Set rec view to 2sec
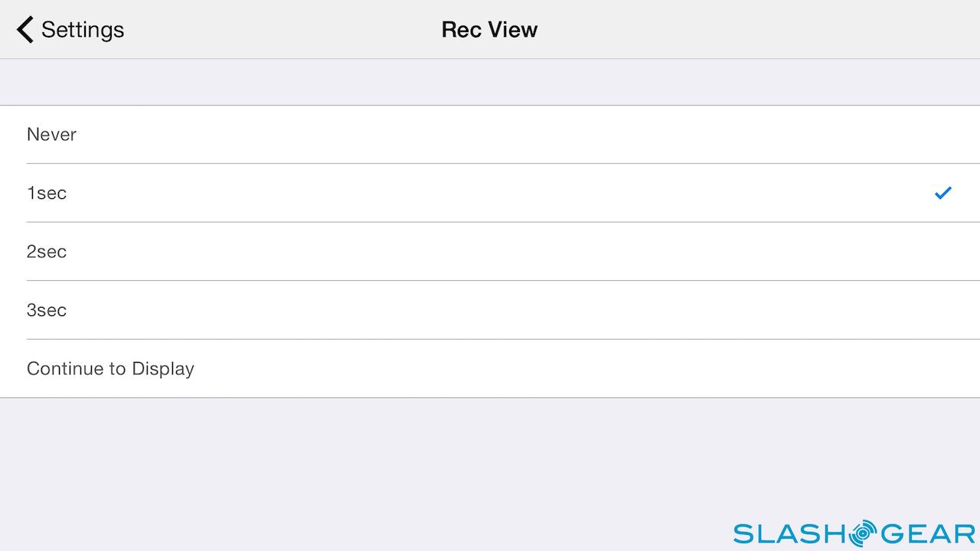This screenshot has width=980, height=551. (490, 252)
